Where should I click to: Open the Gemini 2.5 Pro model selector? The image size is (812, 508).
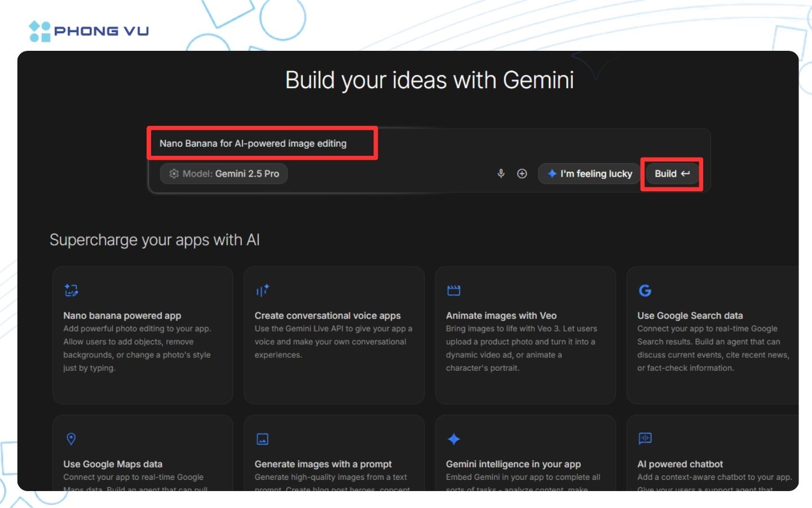tap(224, 174)
